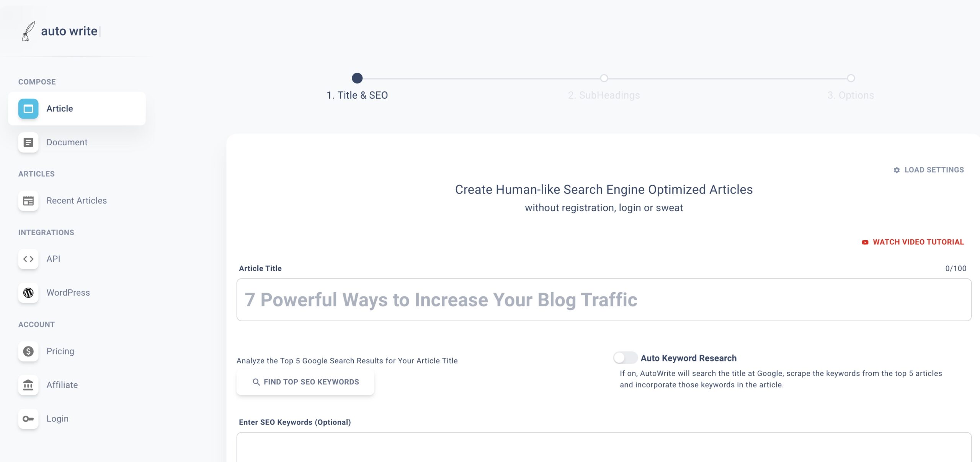980x462 pixels.
Task: Click the LOAD SETTINGS option
Action: point(928,170)
